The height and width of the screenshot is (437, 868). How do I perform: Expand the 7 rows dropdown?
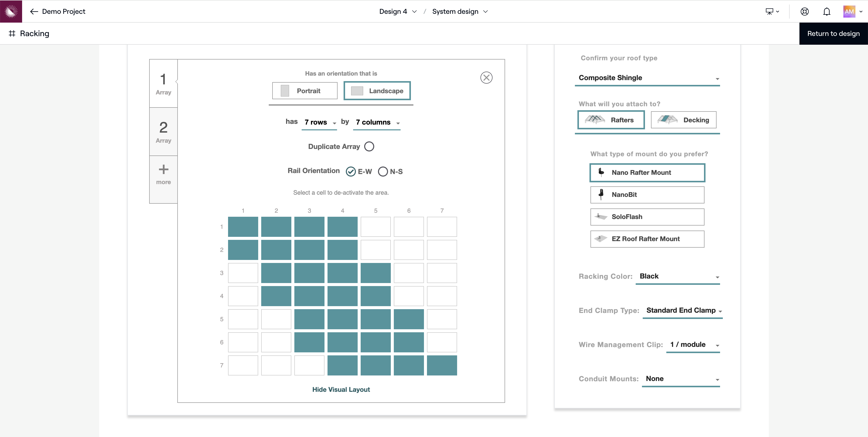click(x=319, y=122)
